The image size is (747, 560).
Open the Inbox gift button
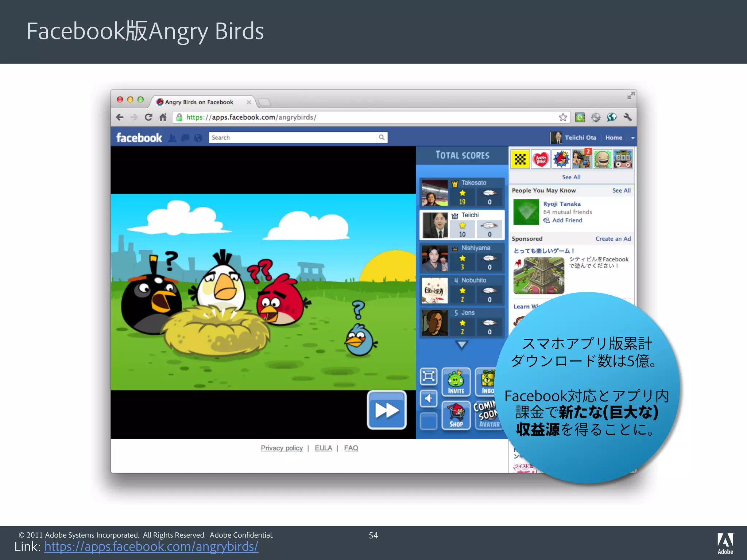point(488,382)
